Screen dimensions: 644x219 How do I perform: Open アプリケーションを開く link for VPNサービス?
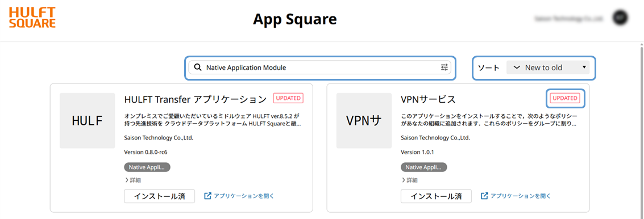(x=516, y=196)
